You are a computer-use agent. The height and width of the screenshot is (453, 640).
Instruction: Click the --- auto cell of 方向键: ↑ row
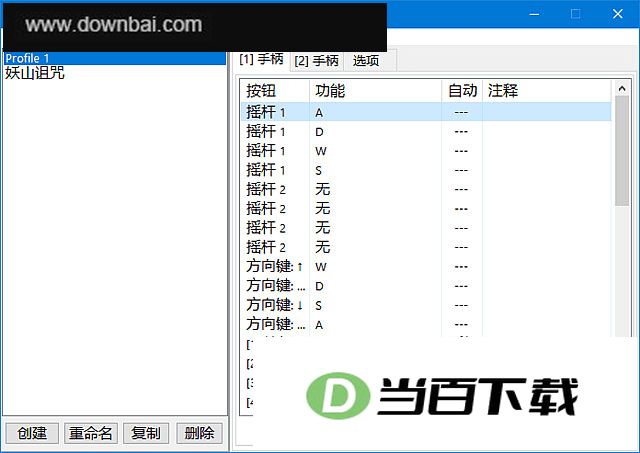[461, 266]
